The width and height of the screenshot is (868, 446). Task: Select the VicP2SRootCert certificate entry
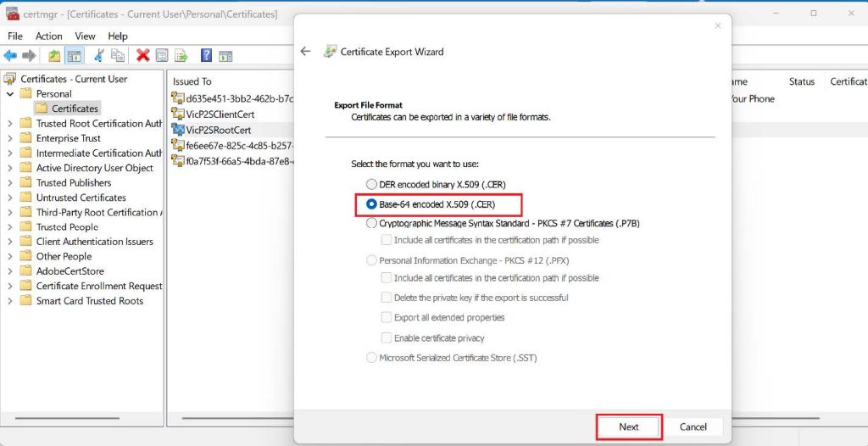[x=218, y=130]
